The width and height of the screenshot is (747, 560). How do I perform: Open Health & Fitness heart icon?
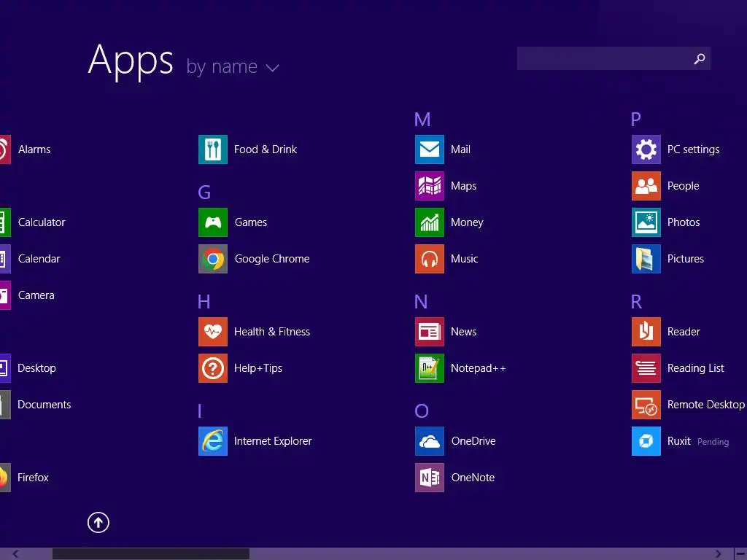click(212, 332)
